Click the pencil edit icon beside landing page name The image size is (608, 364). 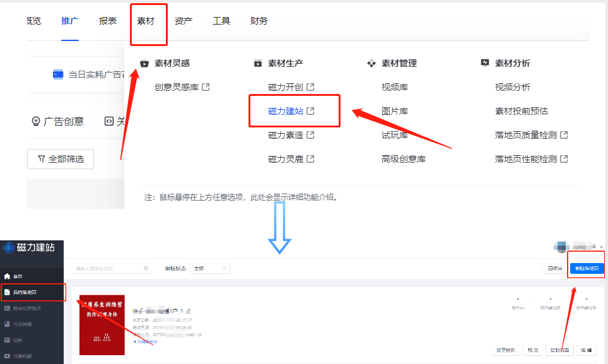pos(189,311)
